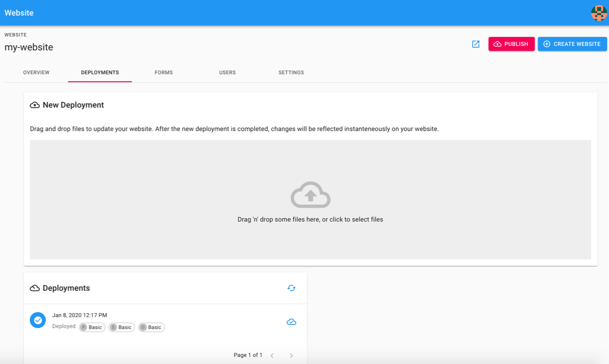The width and height of the screenshot is (609, 364).
Task: Click the cloud upload icon in the drop zone
Action: (x=310, y=195)
